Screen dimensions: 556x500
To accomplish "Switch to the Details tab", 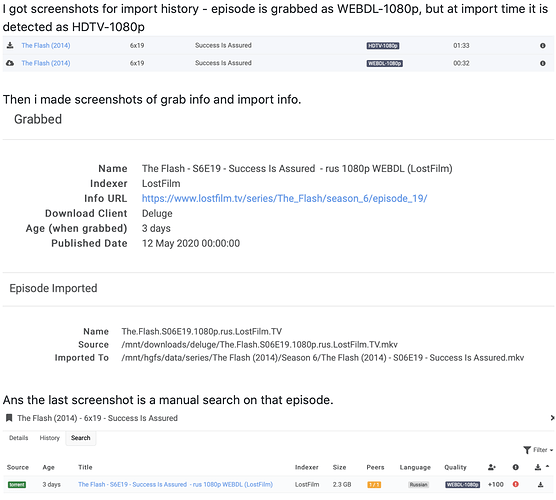I will click(x=18, y=438).
